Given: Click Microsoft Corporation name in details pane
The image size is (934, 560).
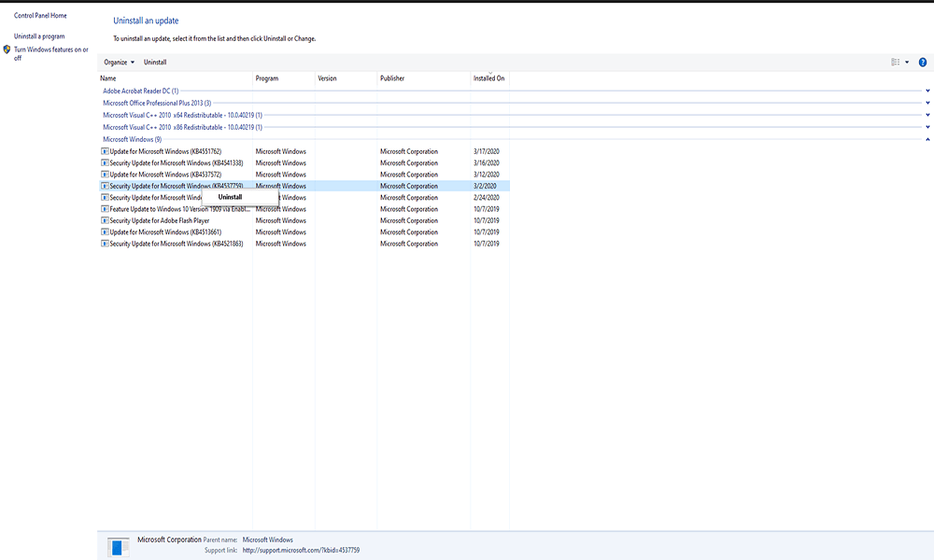Looking at the screenshot, I should [169, 539].
